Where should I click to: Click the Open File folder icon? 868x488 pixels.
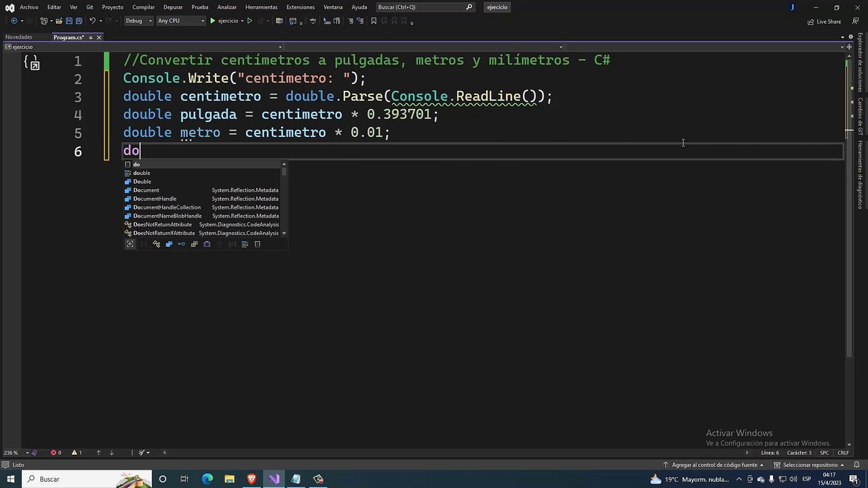pyautogui.click(x=59, y=21)
